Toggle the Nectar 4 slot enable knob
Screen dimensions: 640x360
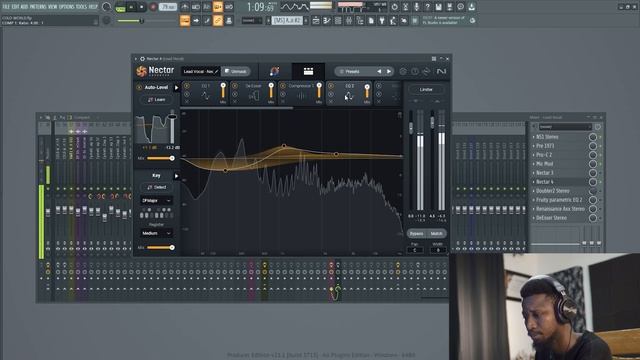(x=593, y=182)
